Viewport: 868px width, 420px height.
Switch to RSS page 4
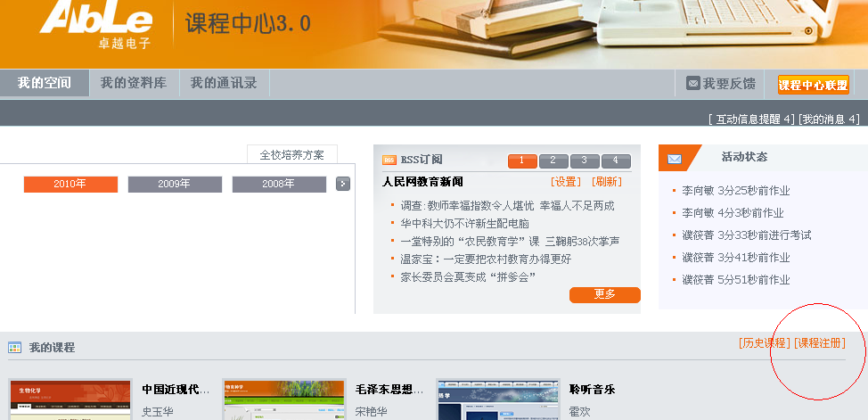[616, 161]
